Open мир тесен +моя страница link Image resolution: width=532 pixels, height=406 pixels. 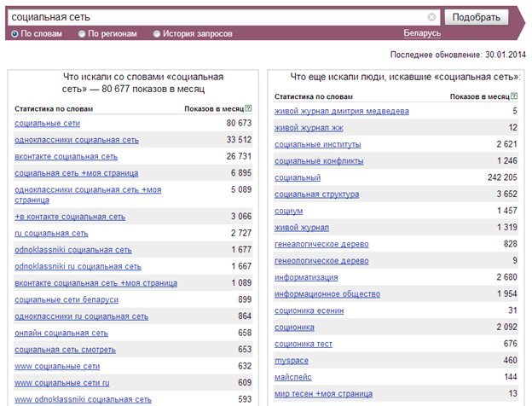click(x=323, y=394)
